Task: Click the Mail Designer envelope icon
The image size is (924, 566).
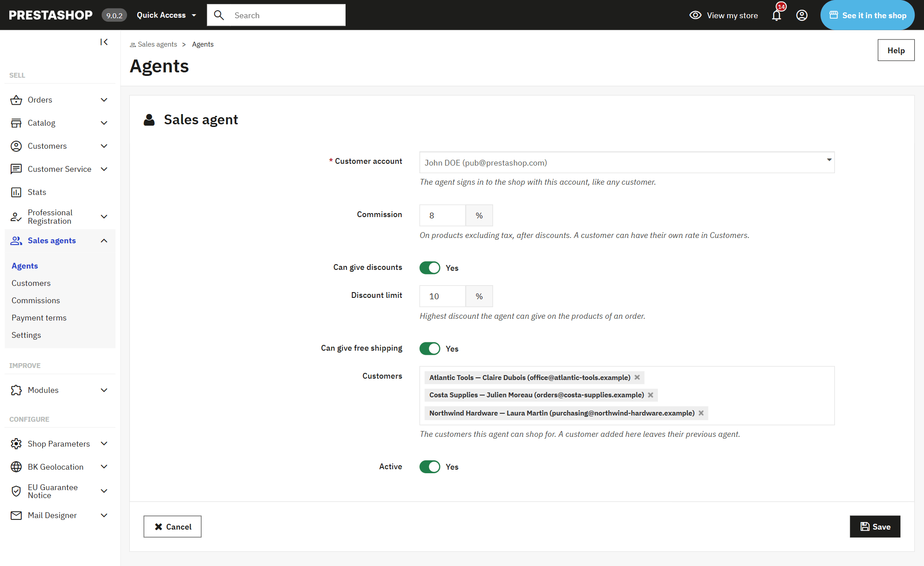Action: (16, 515)
